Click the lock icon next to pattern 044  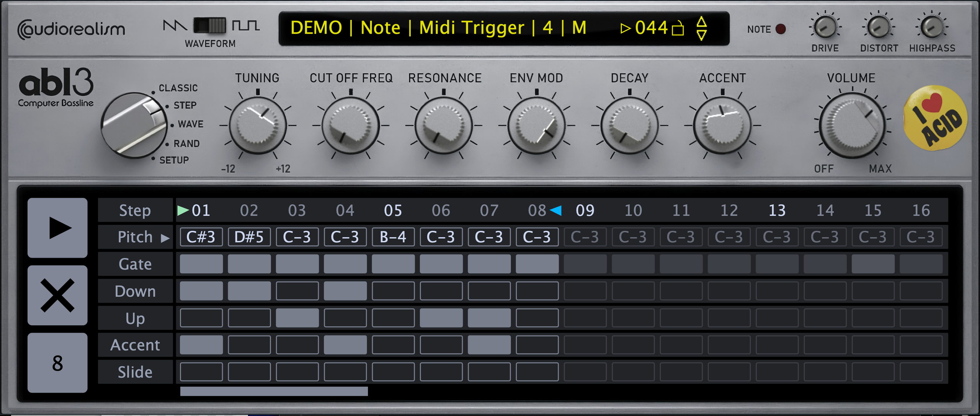click(678, 28)
